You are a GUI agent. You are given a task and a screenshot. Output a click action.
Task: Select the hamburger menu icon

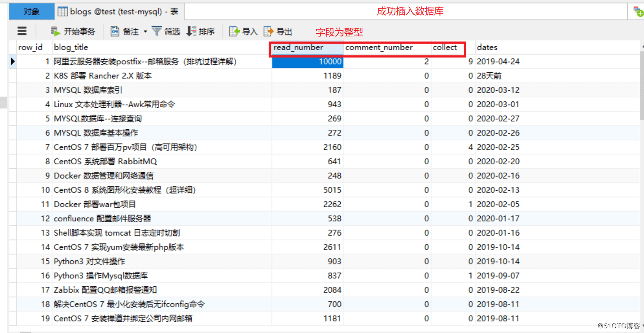(x=22, y=31)
